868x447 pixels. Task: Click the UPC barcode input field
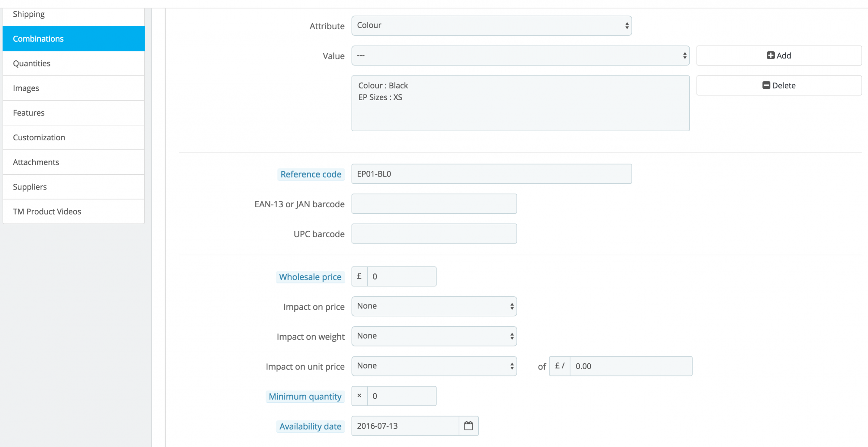[434, 234]
